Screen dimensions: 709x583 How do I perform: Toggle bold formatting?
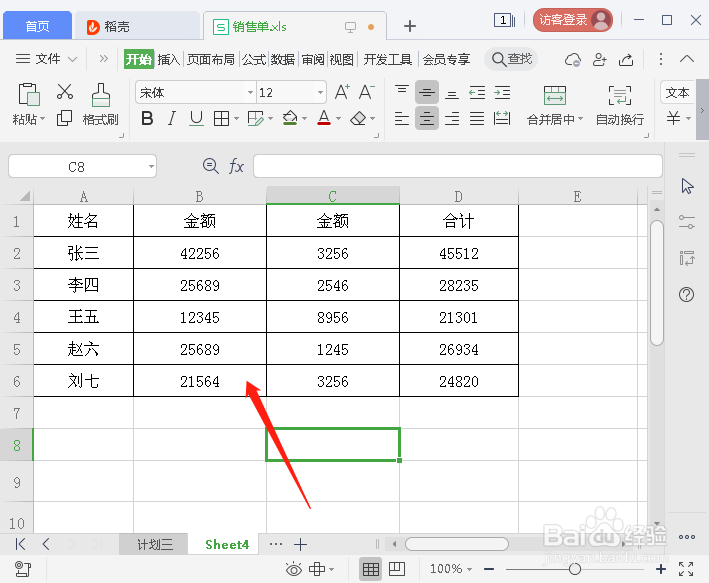click(147, 118)
